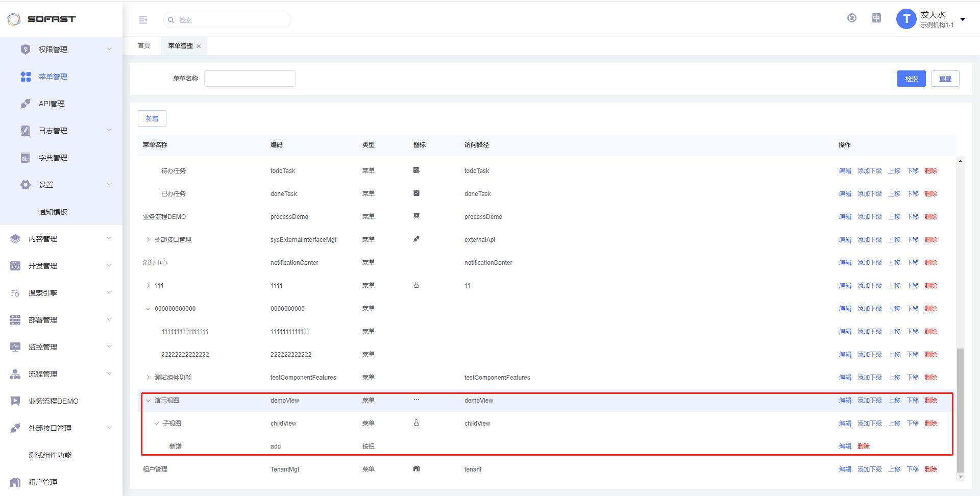The width and height of the screenshot is (980, 496).
Task: Click the SOFAST logo
Action: point(42,19)
